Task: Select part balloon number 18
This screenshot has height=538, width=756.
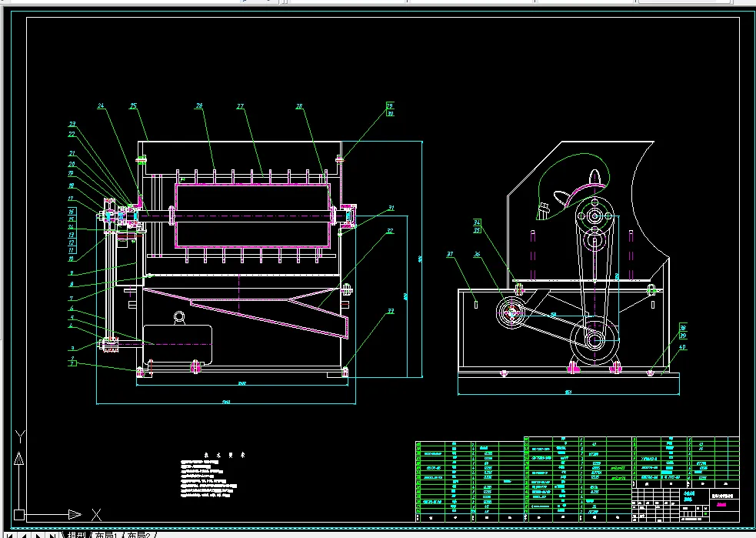Action: (x=72, y=185)
